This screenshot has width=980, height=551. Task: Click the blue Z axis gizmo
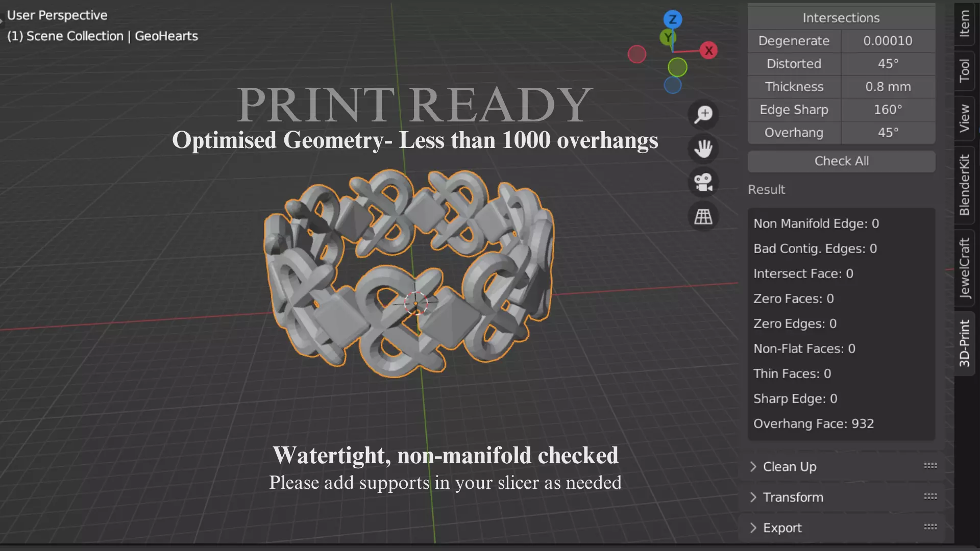tap(673, 19)
